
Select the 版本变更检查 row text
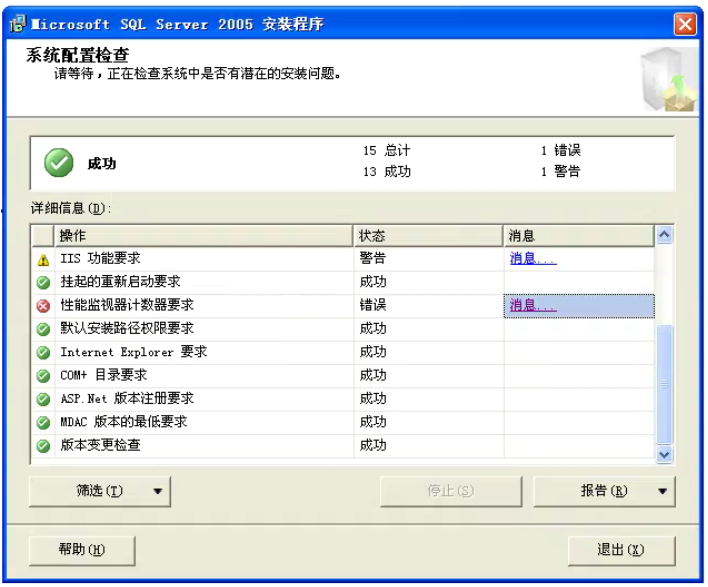tap(100, 446)
